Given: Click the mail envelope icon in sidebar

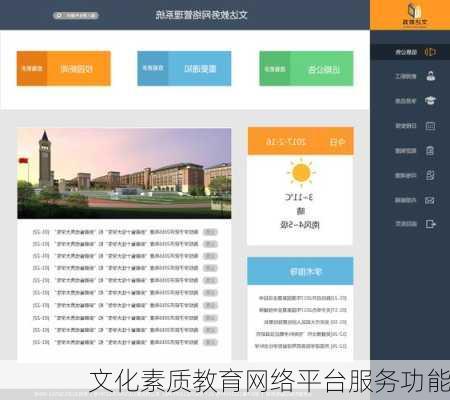Looking at the screenshot, I should tap(430, 200).
